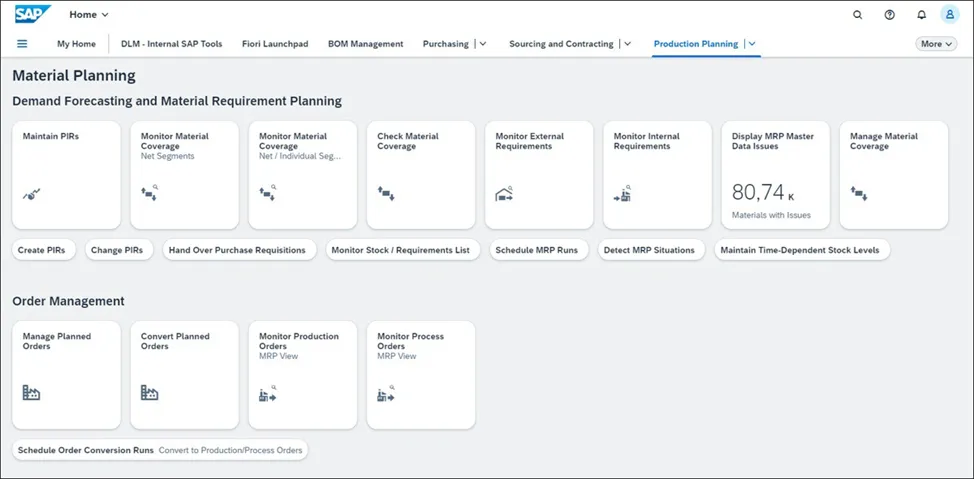
Task: Open the notifications bell
Action: point(921,15)
